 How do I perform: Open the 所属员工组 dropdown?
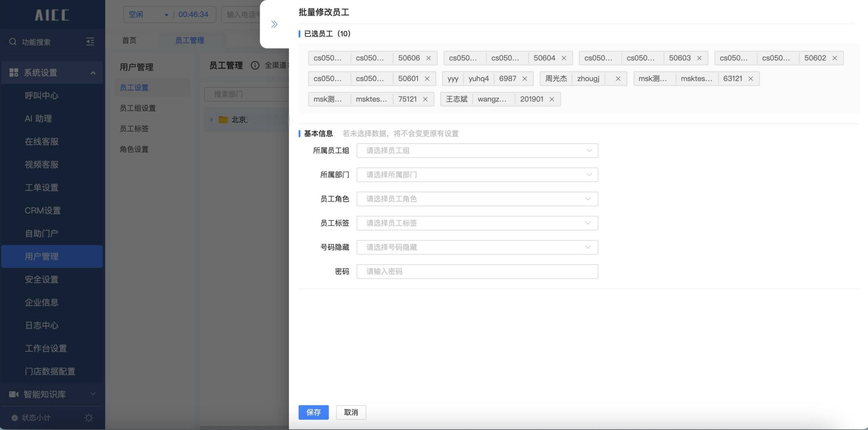(x=477, y=151)
